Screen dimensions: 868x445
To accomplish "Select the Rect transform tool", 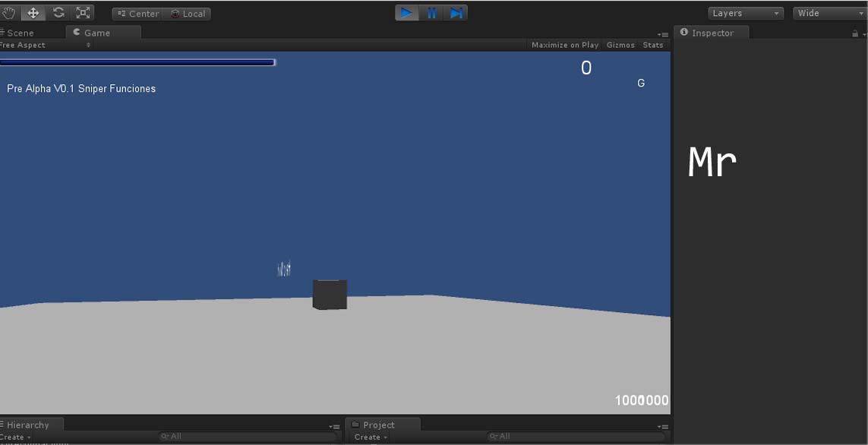I will click(82, 12).
